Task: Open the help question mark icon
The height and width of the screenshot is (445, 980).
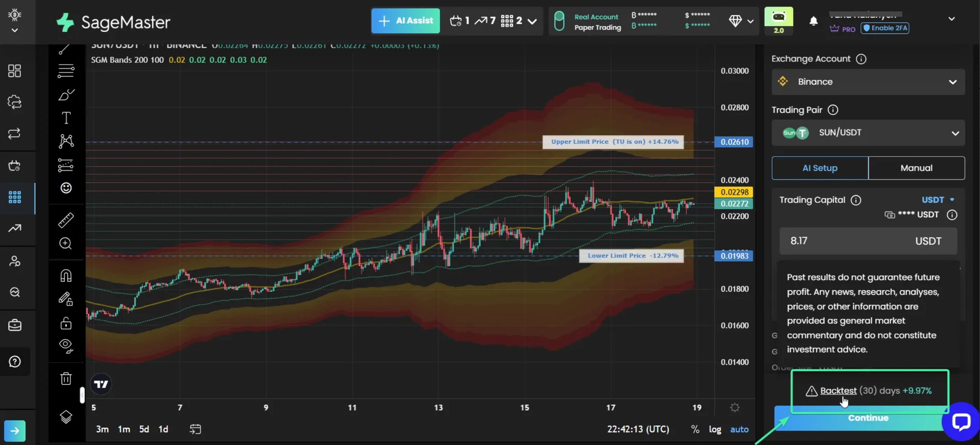Action: tap(15, 362)
